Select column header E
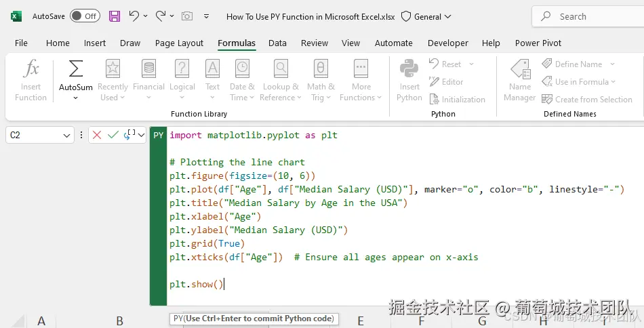The image size is (644, 328). (361, 321)
